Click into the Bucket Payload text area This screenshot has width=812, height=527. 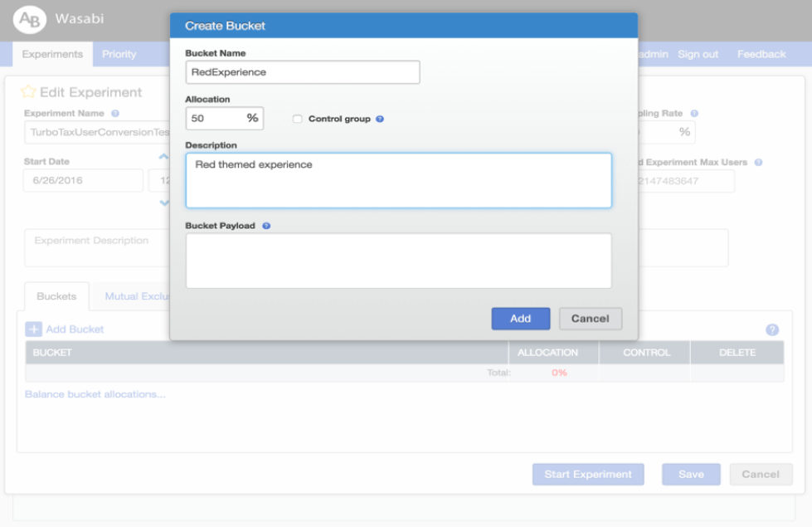[398, 261]
